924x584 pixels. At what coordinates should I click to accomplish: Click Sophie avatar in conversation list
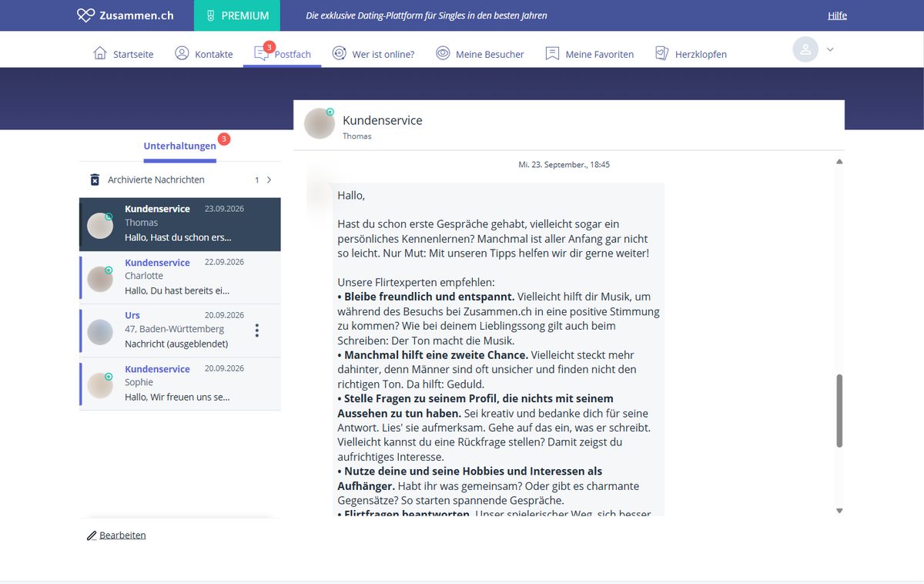pos(100,384)
